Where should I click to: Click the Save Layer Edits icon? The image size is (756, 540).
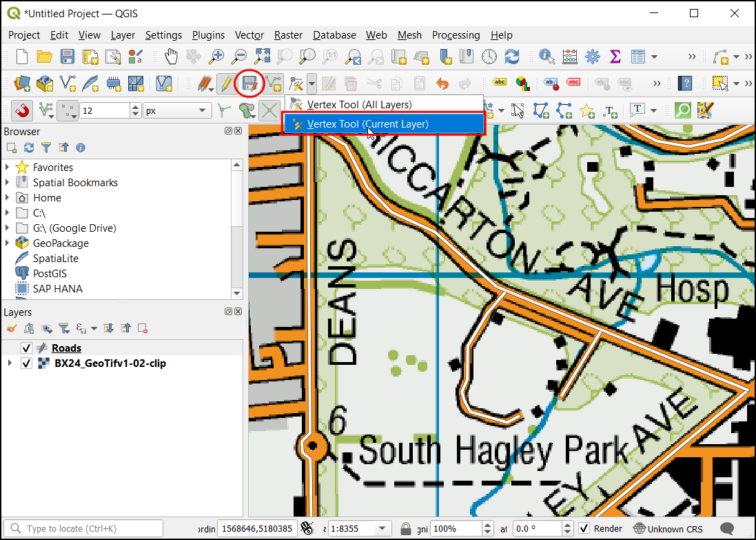click(x=249, y=84)
